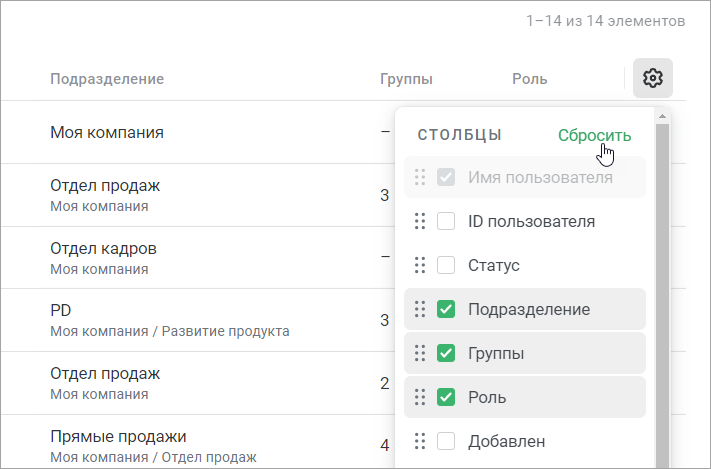Image resolution: width=711 pixels, height=469 pixels.
Task: Click the drag handle beside Имя пользователя
Action: 420,177
